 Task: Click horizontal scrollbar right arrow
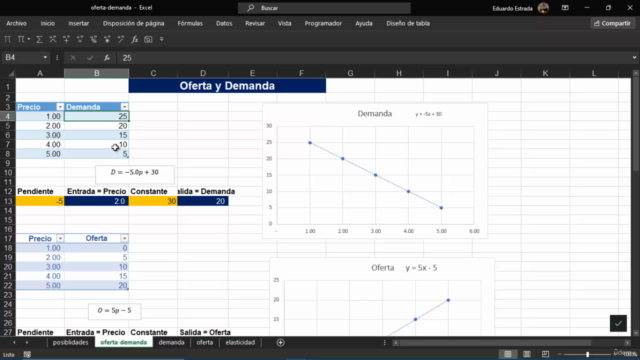627,342
